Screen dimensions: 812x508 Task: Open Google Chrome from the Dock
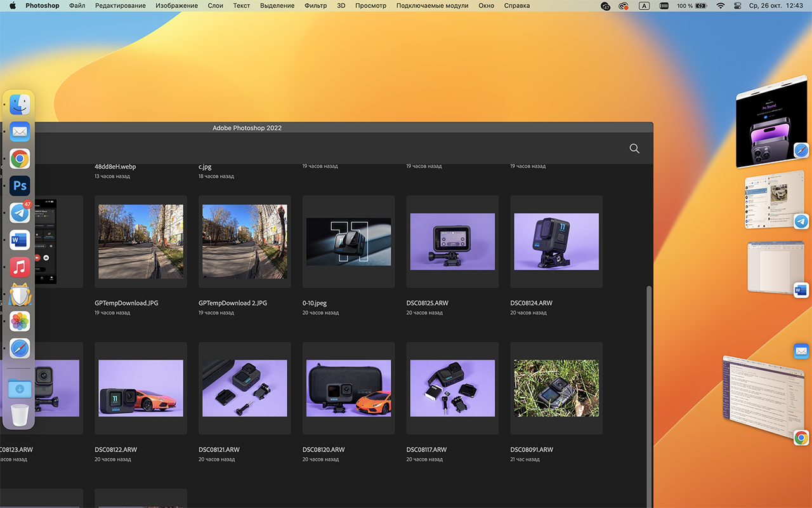coord(20,159)
